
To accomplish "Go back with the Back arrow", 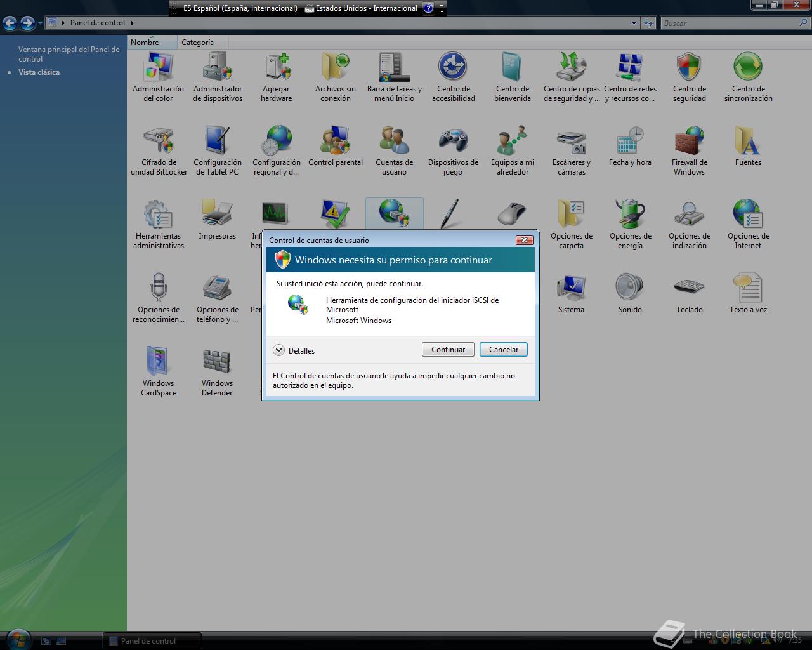I will coord(10,23).
